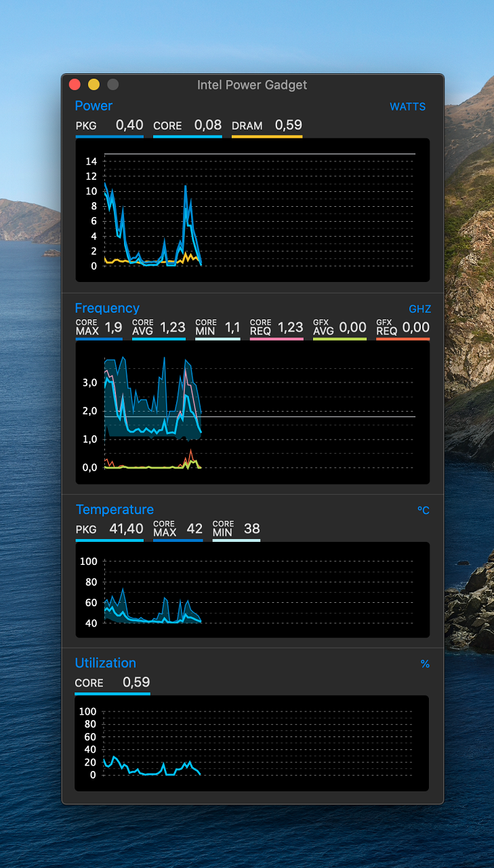The width and height of the screenshot is (494, 868).
Task: Minimize the Intel Power Gadget window
Action: tap(94, 85)
